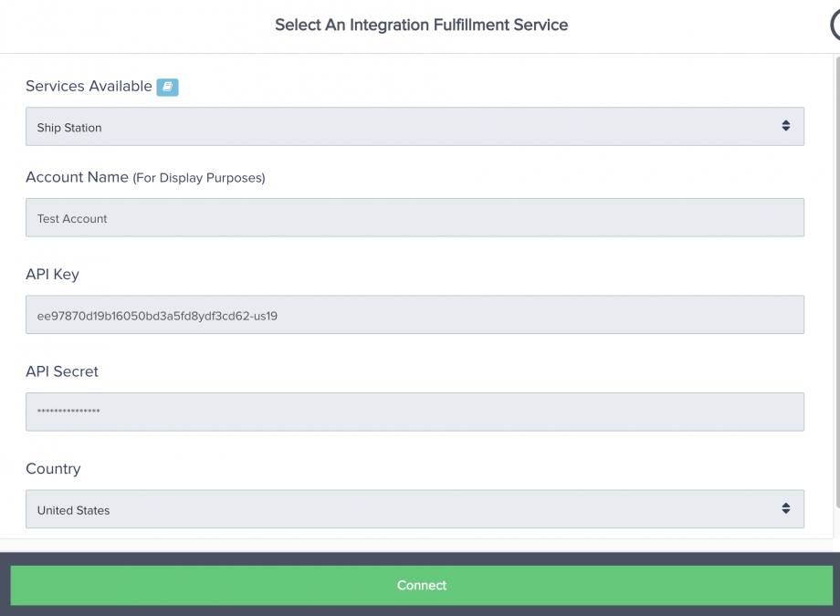This screenshot has width=840, height=616.
Task: Click the Country label
Action: [x=53, y=469]
